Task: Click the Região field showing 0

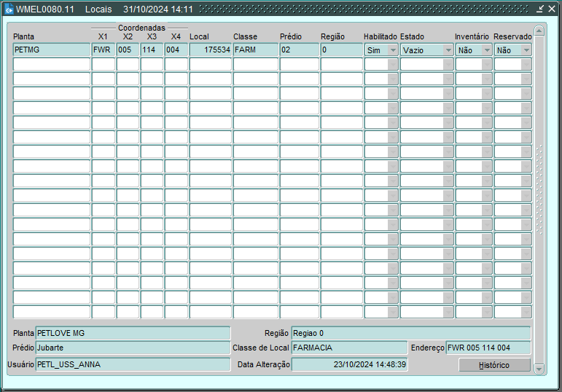Action: (340, 50)
